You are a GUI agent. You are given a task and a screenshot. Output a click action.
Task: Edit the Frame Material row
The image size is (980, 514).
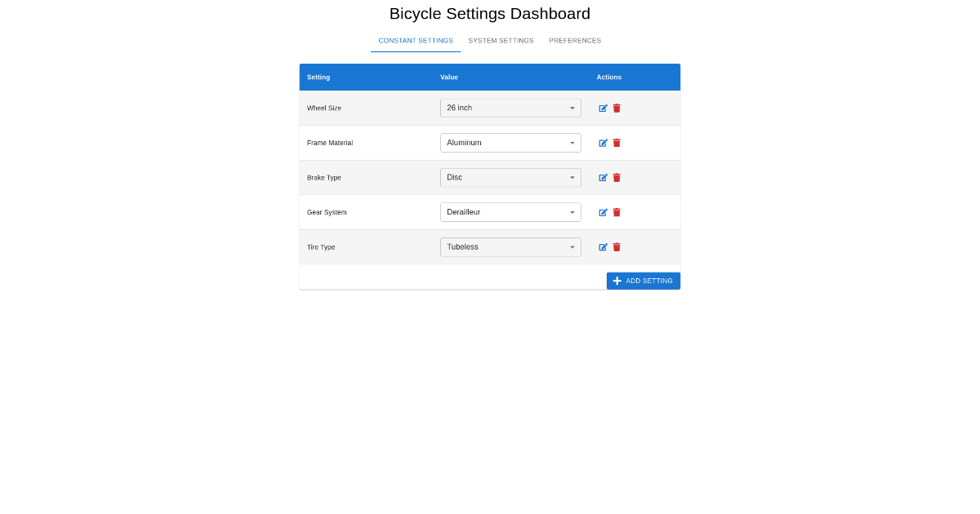point(604,143)
